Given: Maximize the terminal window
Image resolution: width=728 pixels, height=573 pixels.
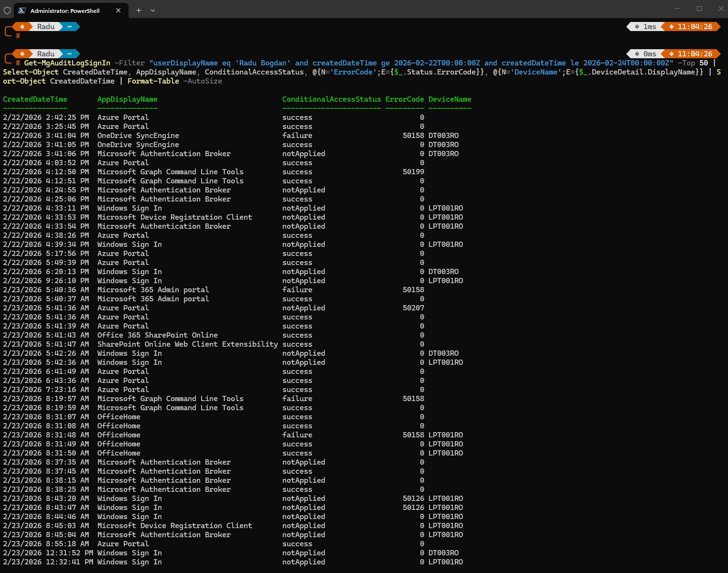Looking at the screenshot, I should click(x=699, y=9).
